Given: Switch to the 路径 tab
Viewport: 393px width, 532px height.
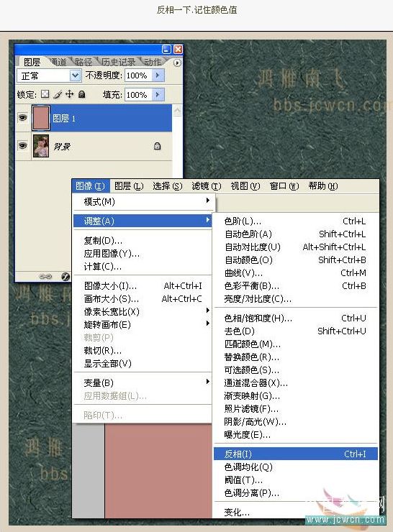Looking at the screenshot, I should click(x=83, y=62).
